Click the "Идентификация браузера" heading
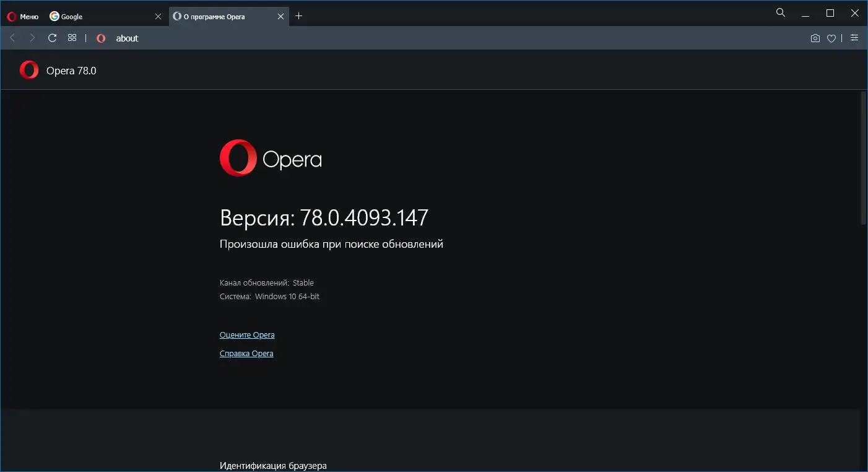Image resolution: width=868 pixels, height=472 pixels. pyautogui.click(x=273, y=465)
